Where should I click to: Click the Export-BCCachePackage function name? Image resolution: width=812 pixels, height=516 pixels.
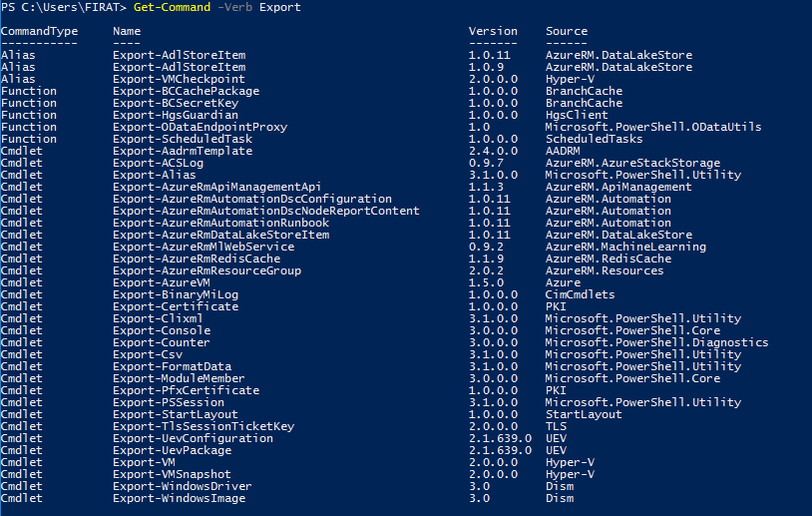186,91
